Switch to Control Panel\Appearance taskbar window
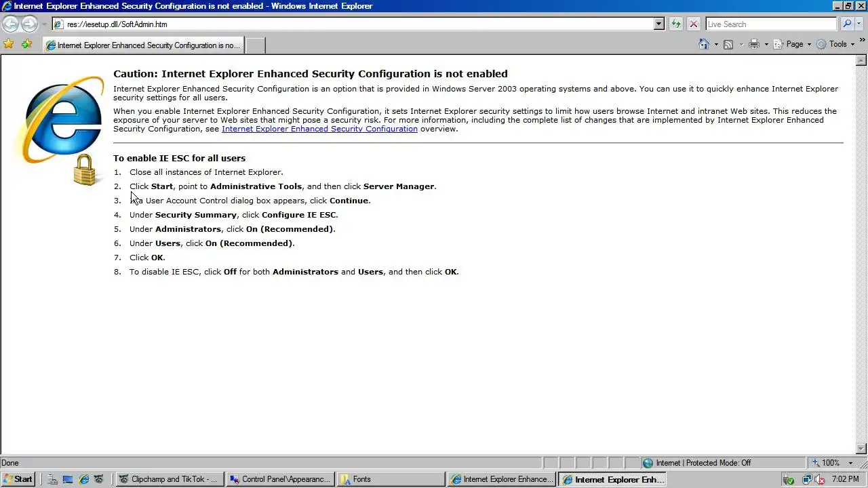 coord(279,479)
